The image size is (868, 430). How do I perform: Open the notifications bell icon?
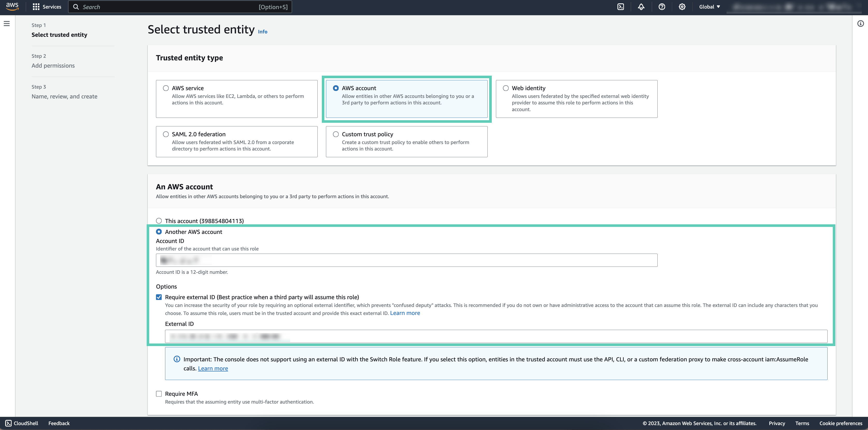coord(641,7)
